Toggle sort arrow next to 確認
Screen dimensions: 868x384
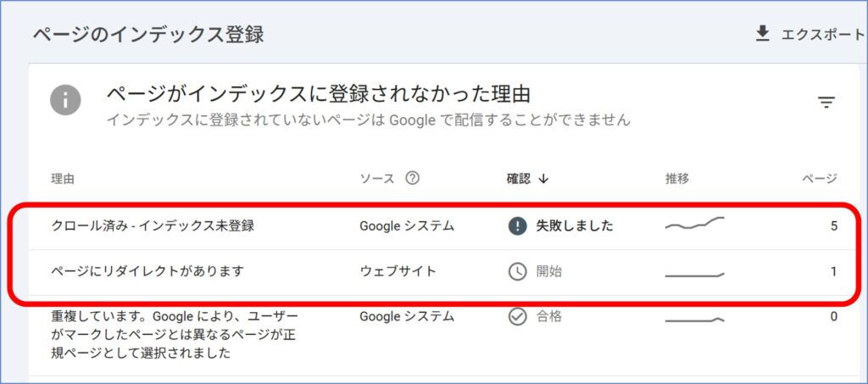click(543, 178)
